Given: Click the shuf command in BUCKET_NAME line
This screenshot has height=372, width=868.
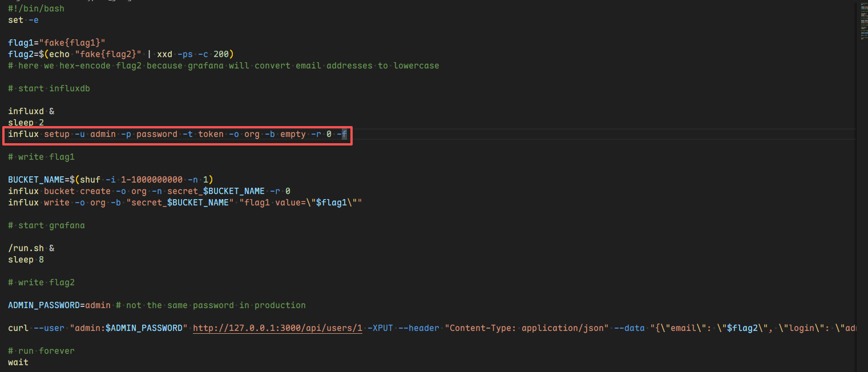Looking at the screenshot, I should (x=90, y=180).
